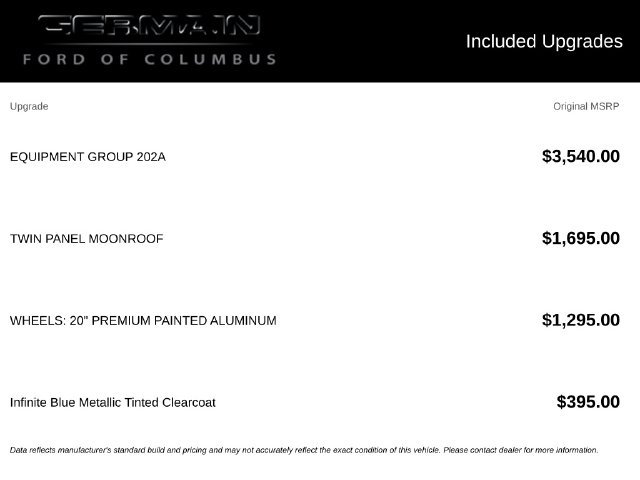Click the Ford of Columbus text
The image size is (640, 480).
coord(149,59)
